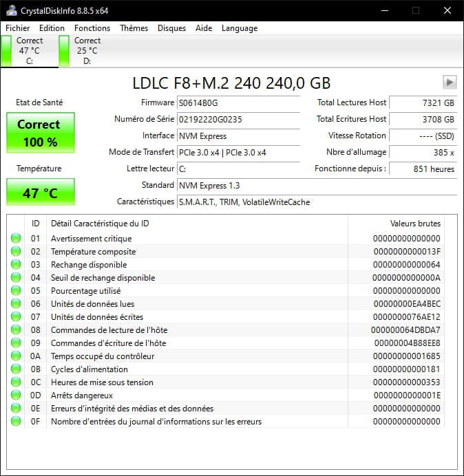The height and width of the screenshot is (476, 464).
Task: Click status dot of Cycles d'alimentation row
Action: click(16, 369)
